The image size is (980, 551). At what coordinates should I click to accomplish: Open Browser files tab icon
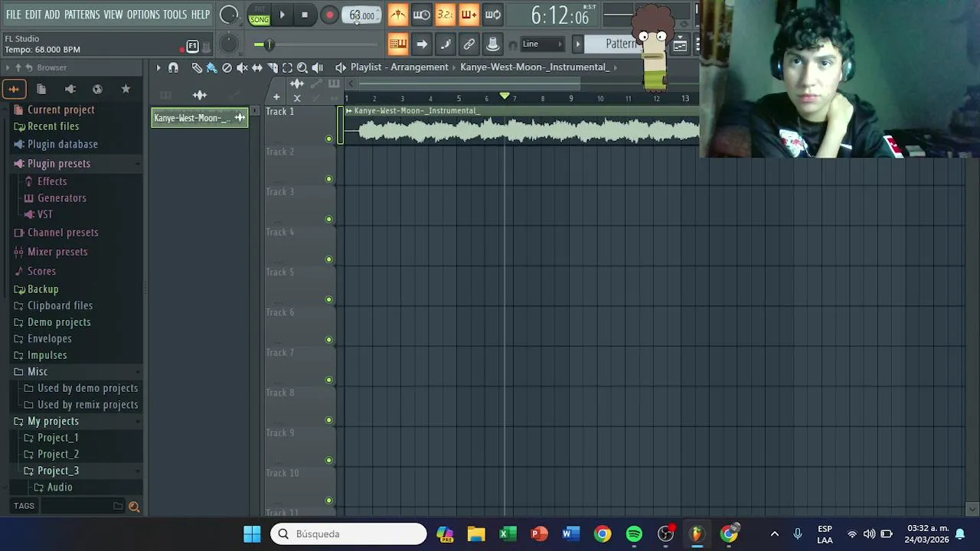(41, 89)
